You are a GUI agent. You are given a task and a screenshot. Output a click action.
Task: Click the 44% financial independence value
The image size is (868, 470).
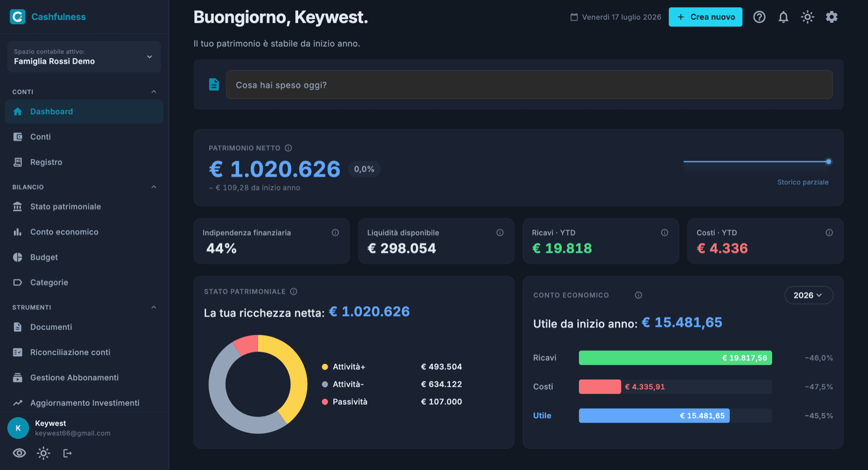(222, 249)
